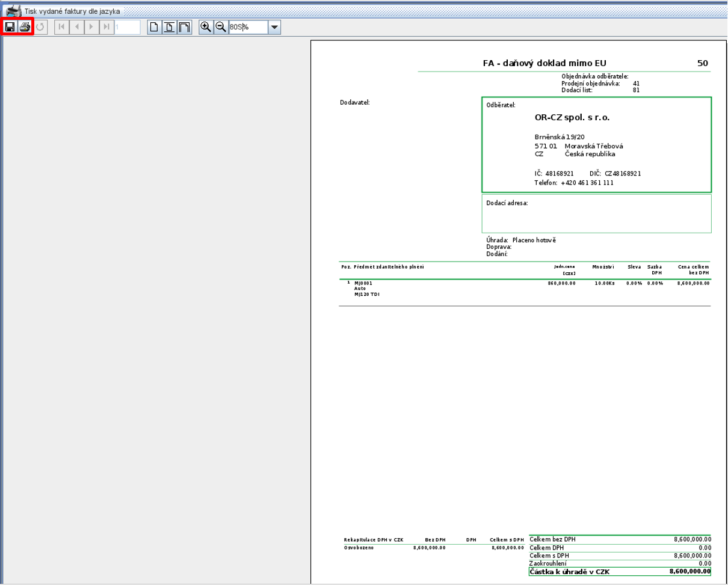Click the Reload report circular arrow icon
The height and width of the screenshot is (585, 728).
[40, 27]
